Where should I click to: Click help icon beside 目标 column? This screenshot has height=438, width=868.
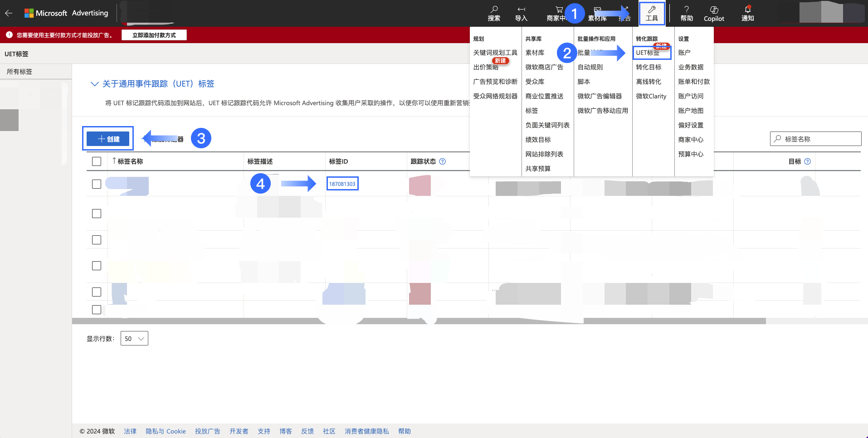[x=807, y=161]
